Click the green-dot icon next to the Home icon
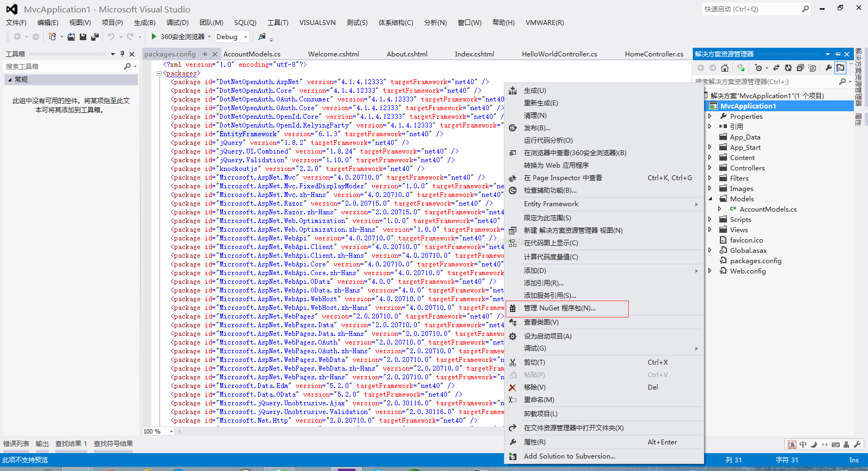Image resolution: width=868 pixels, height=471 pixels. (x=741, y=68)
